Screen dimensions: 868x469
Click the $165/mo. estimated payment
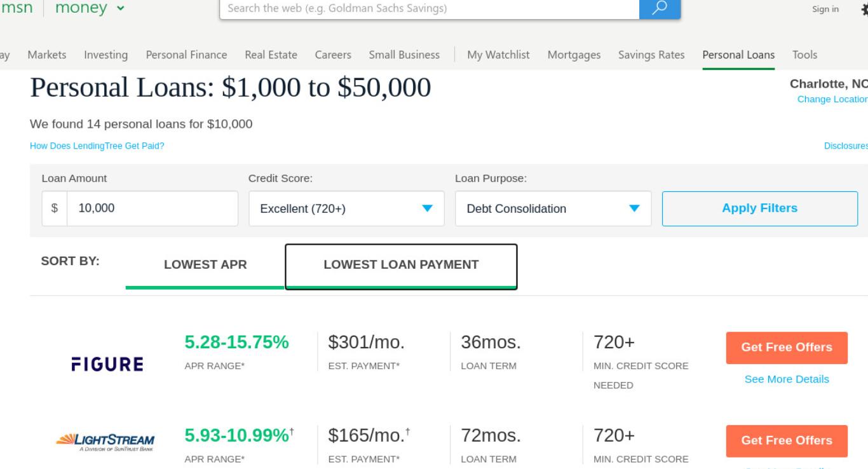[x=368, y=435]
